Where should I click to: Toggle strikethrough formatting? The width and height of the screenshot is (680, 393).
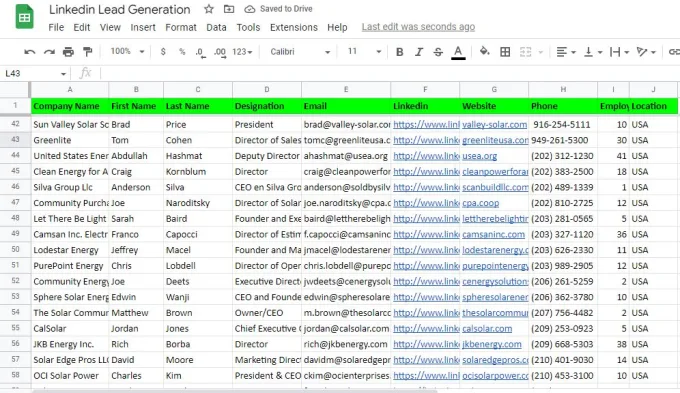[438, 52]
